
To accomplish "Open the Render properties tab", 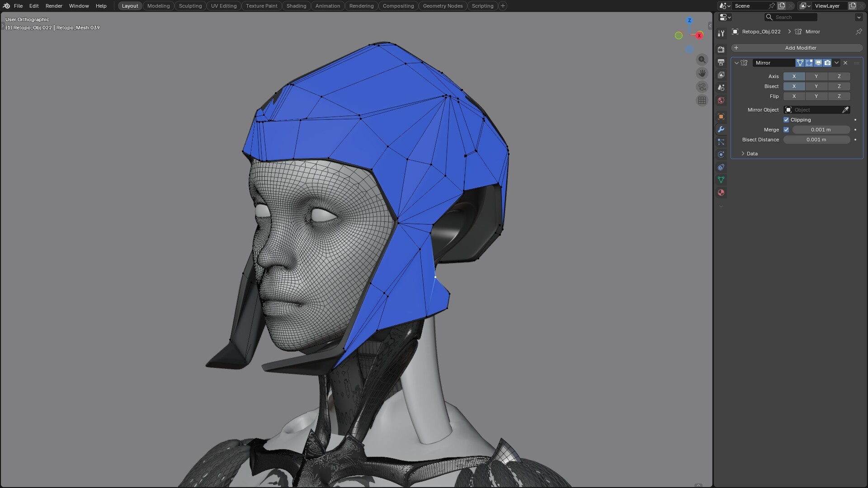I will coord(721,50).
